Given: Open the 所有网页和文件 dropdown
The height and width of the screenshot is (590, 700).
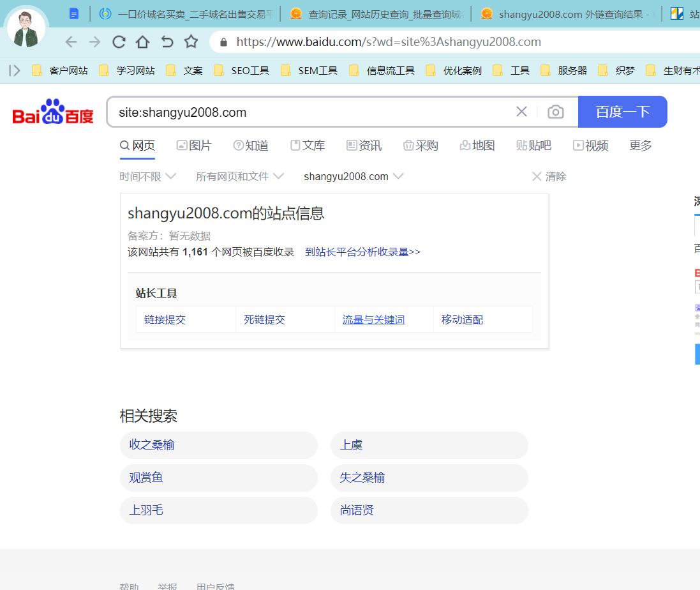Looking at the screenshot, I should point(239,176).
